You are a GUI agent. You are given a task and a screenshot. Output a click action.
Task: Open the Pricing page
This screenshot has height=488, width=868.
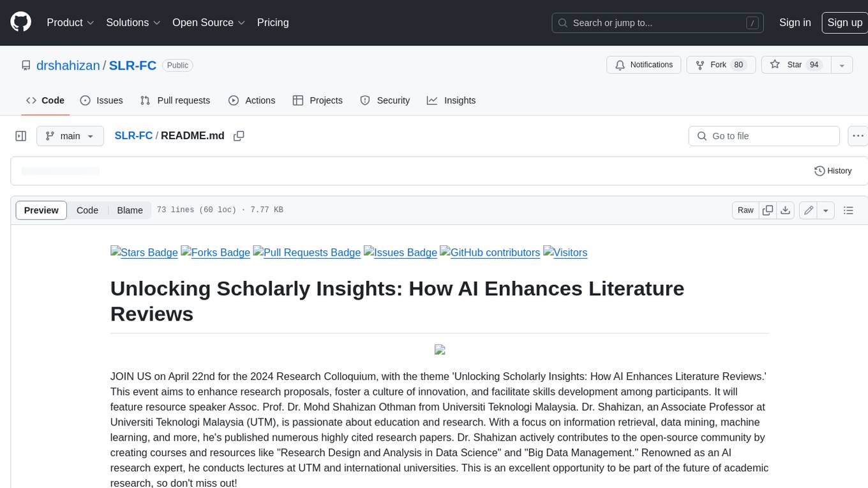point(273,22)
